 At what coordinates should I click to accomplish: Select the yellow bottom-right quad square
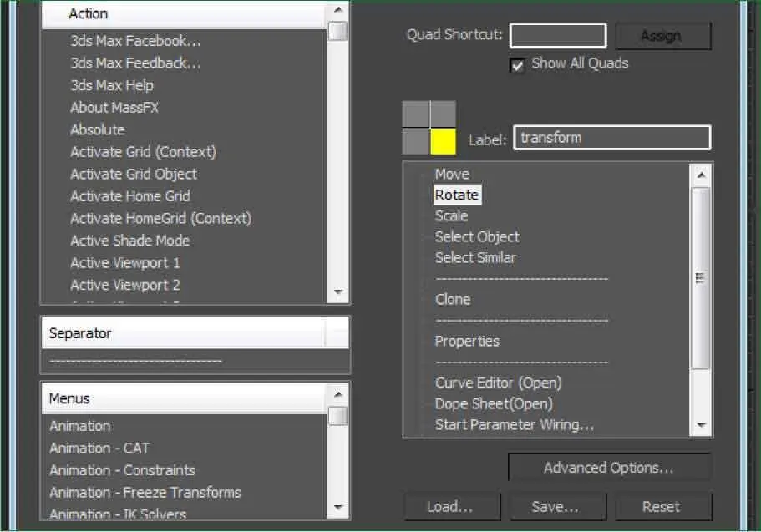[443, 142]
